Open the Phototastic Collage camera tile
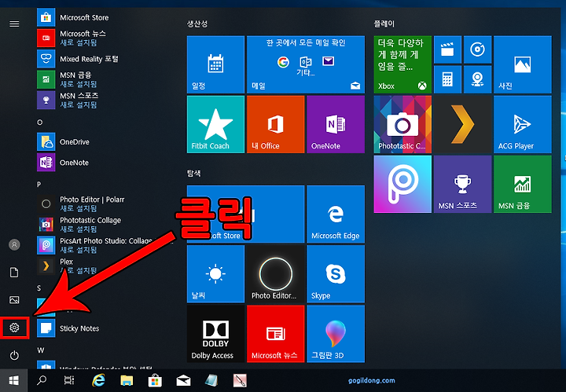 coord(402,124)
